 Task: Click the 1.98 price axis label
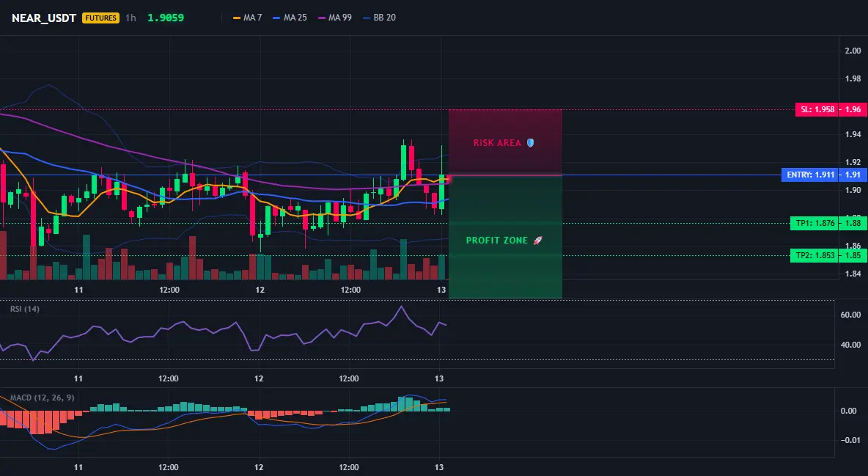click(853, 78)
